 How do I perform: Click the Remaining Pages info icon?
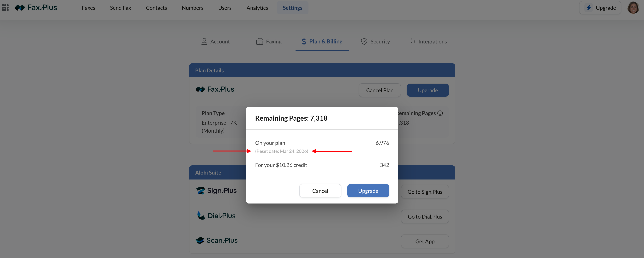(440, 113)
